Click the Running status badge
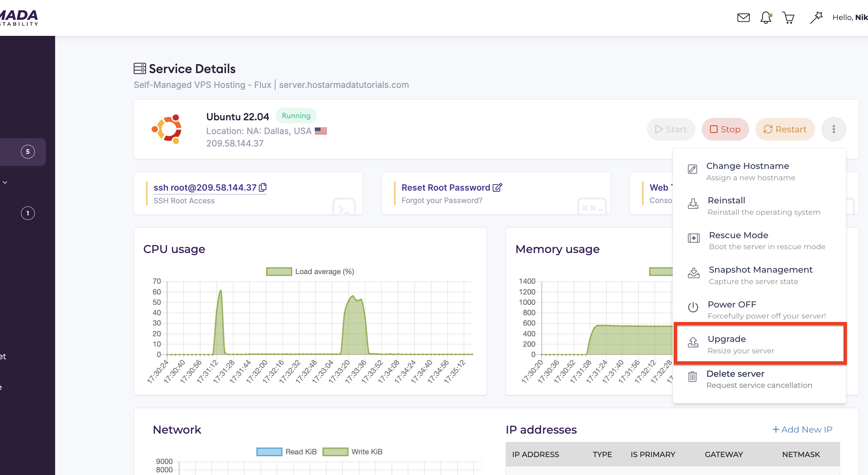The width and height of the screenshot is (868, 475). click(296, 116)
